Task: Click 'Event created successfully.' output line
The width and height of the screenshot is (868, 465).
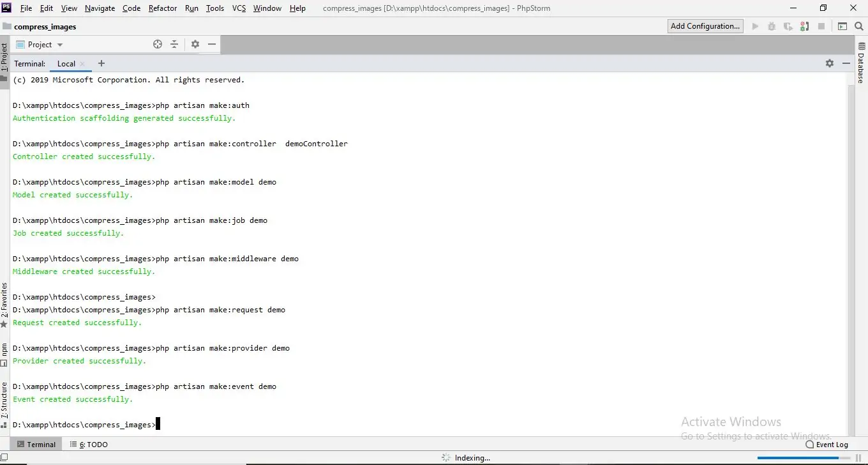Action: [x=73, y=399]
